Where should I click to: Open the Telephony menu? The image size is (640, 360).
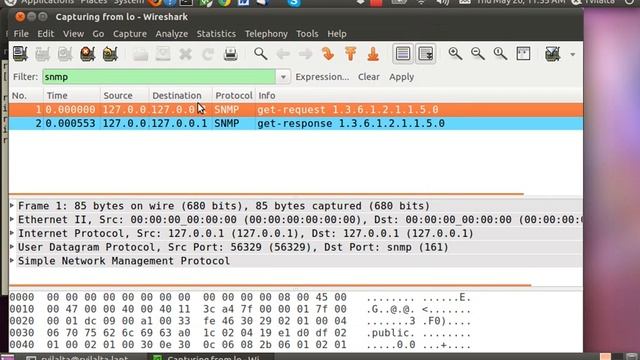pos(266,34)
